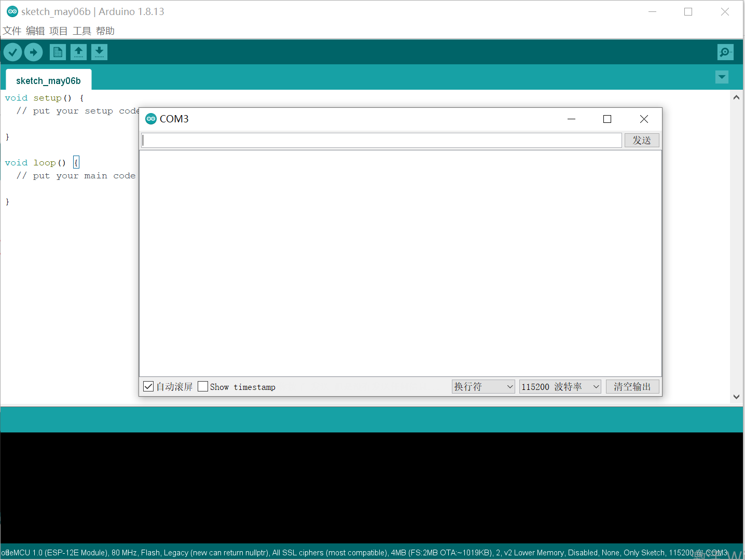Click the Arduino logo in the COM3 window
The image size is (745, 560).
point(151,119)
